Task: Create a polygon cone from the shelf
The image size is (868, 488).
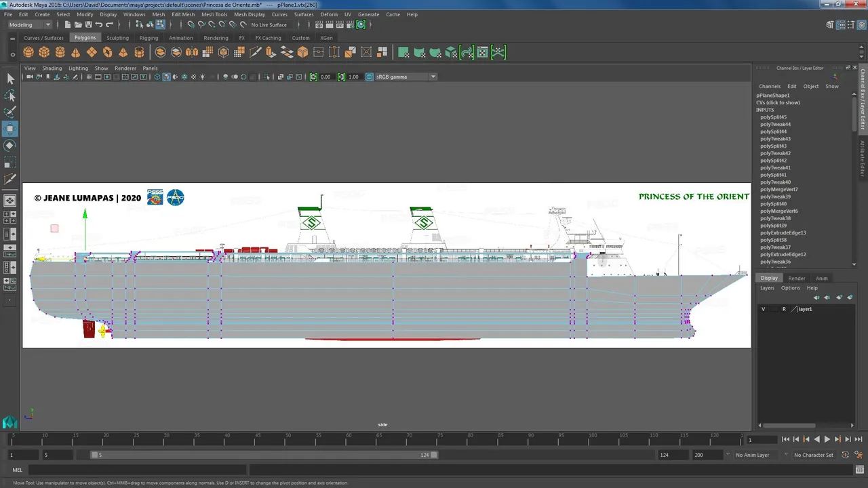Action: [x=75, y=52]
